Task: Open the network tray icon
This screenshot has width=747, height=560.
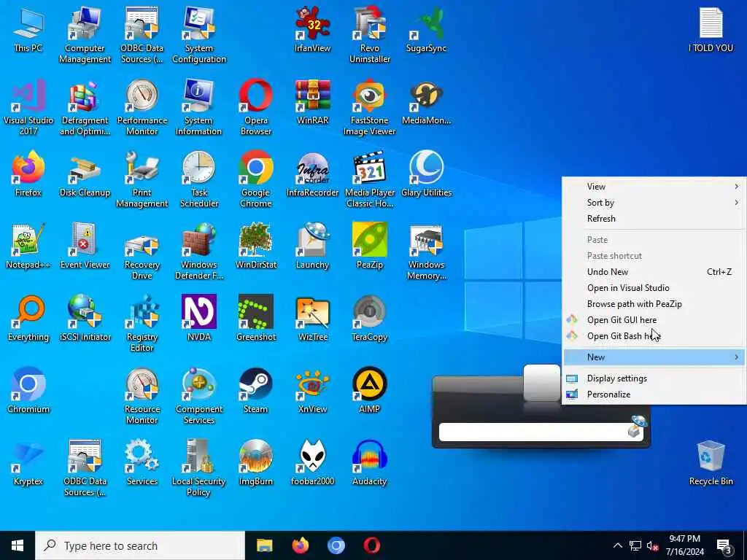Action: pyautogui.click(x=635, y=545)
